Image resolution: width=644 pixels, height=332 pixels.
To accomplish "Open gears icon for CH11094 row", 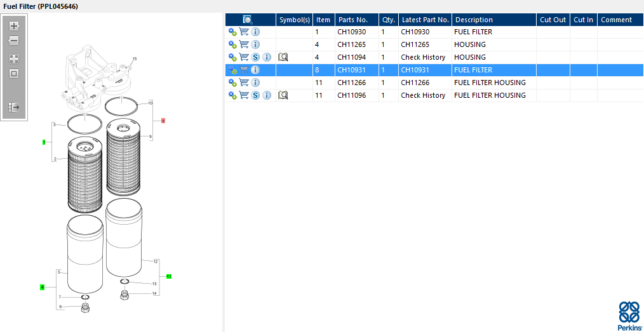I will pos(232,58).
